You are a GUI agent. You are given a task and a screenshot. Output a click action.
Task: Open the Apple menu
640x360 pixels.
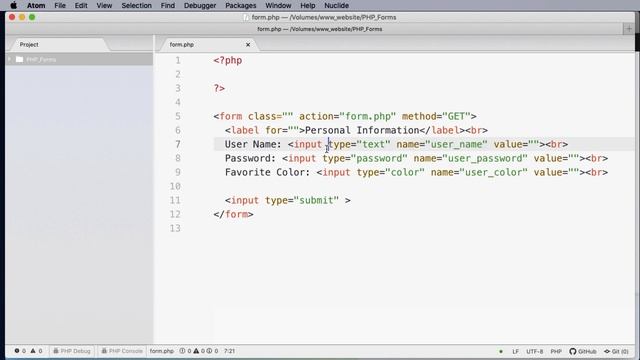[x=13, y=6]
